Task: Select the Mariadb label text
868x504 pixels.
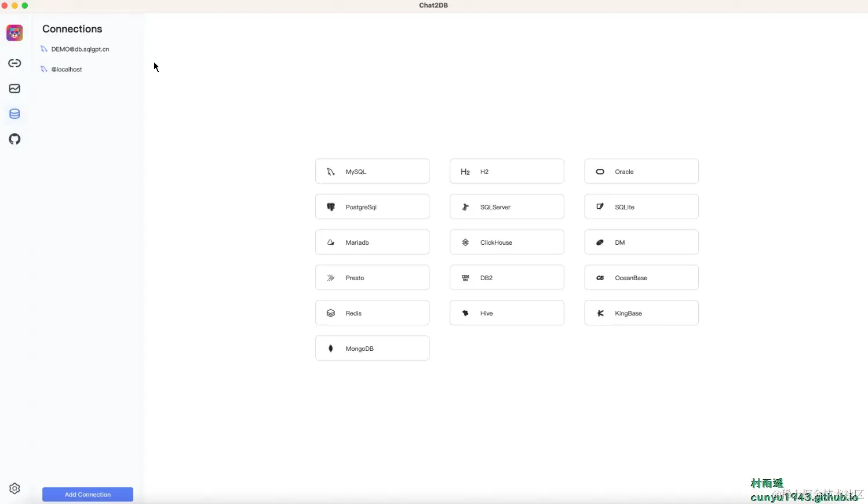Action: (x=358, y=242)
